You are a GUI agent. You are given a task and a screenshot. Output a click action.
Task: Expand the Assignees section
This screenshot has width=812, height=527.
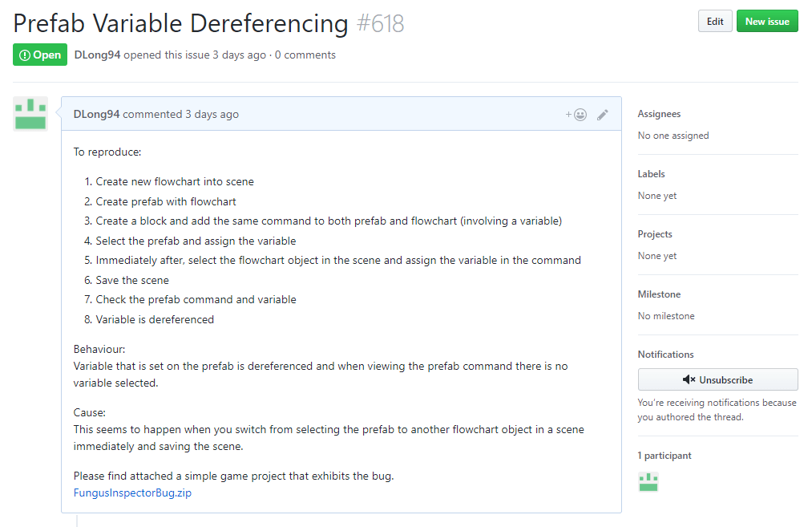tap(659, 114)
